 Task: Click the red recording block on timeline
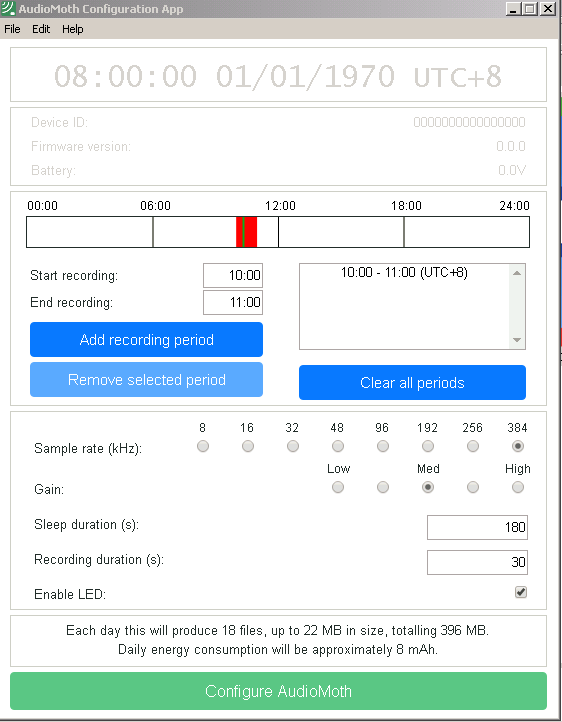[x=246, y=232]
